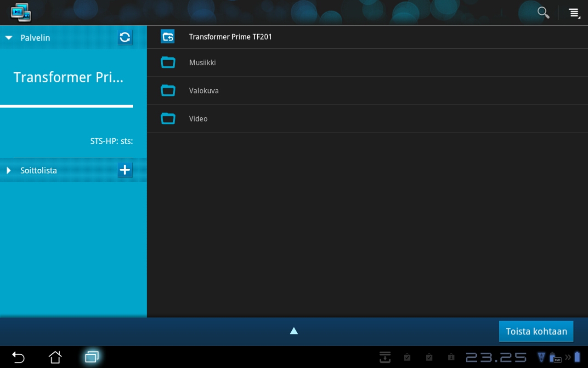Click the Transformer Prime TF201 title

click(x=231, y=37)
